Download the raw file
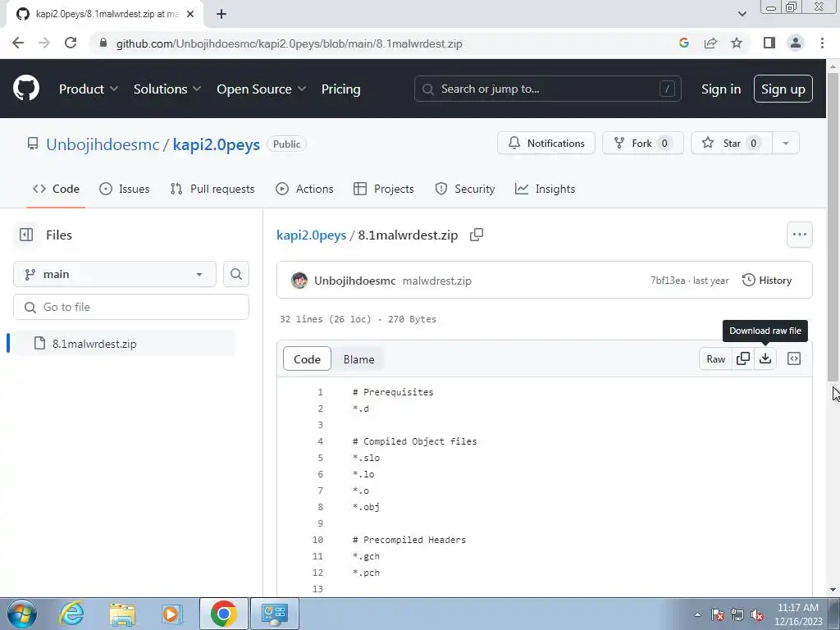Image resolution: width=840 pixels, height=630 pixels. pyautogui.click(x=765, y=359)
